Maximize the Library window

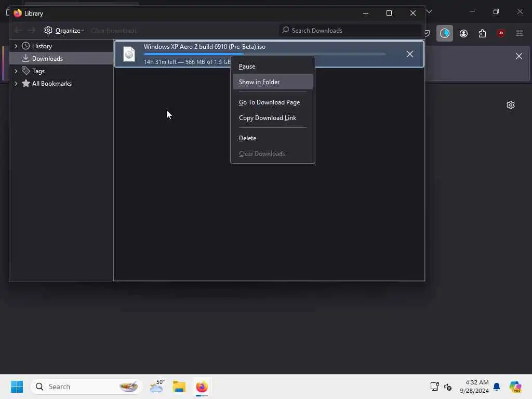point(389,13)
